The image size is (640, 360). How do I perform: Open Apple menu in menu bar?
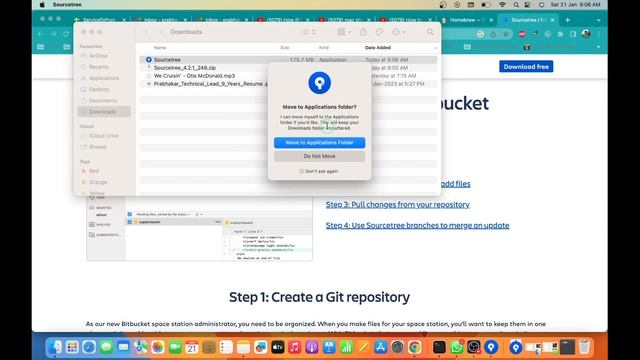point(42,4)
